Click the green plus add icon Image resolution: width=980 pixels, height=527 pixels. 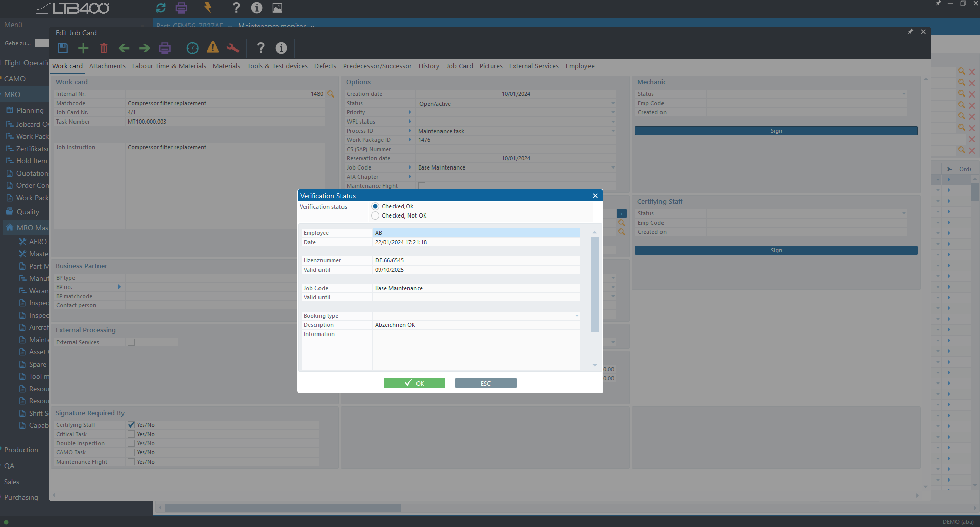(x=83, y=48)
